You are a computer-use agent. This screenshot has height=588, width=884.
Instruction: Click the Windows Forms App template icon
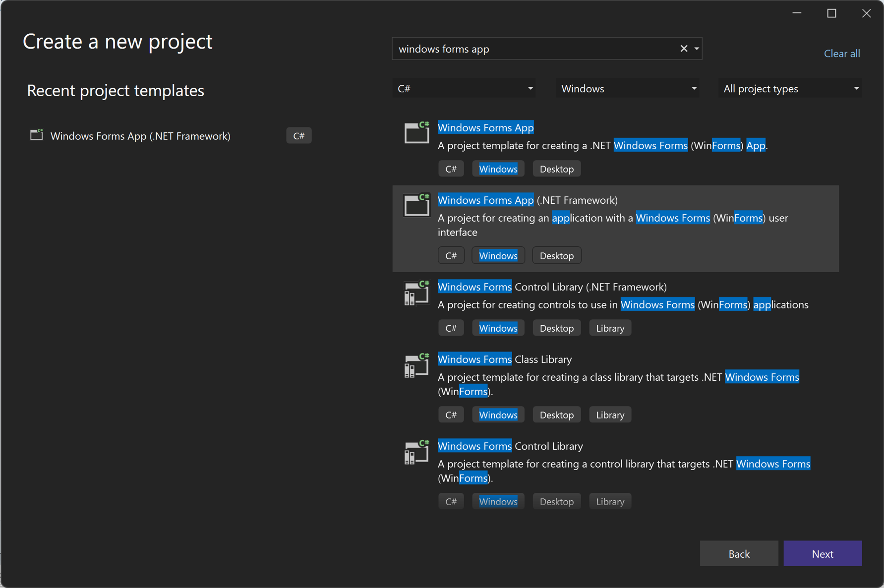[416, 132]
